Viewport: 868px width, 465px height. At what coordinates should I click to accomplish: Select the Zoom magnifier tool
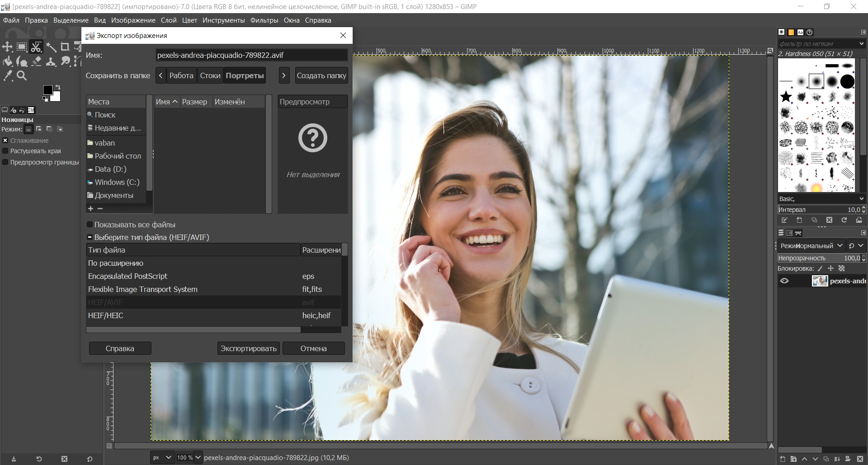coord(22,76)
